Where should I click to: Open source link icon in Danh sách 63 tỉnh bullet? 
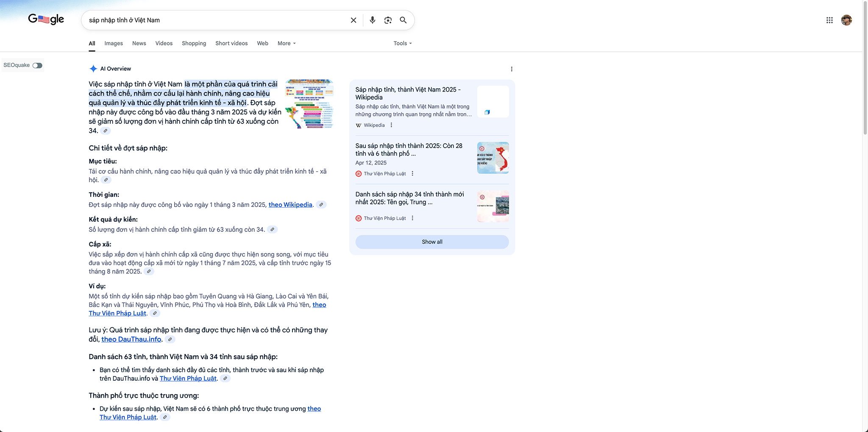pos(225,379)
